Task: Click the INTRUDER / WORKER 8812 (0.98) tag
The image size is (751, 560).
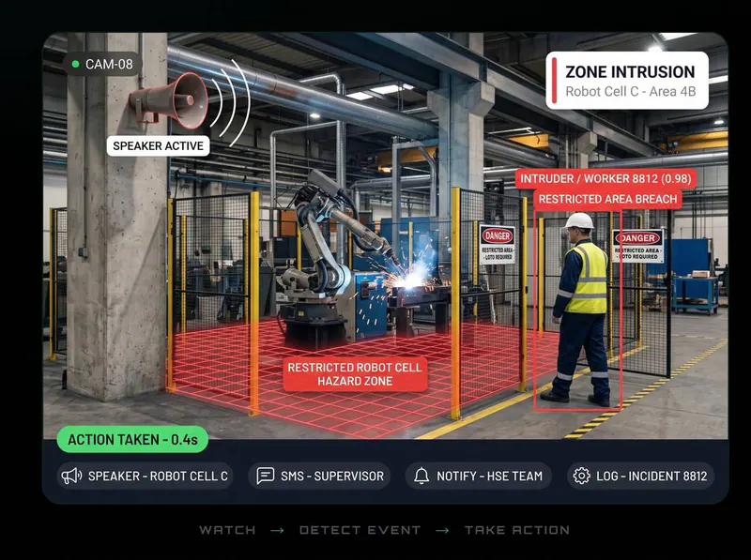Action: coord(605,178)
